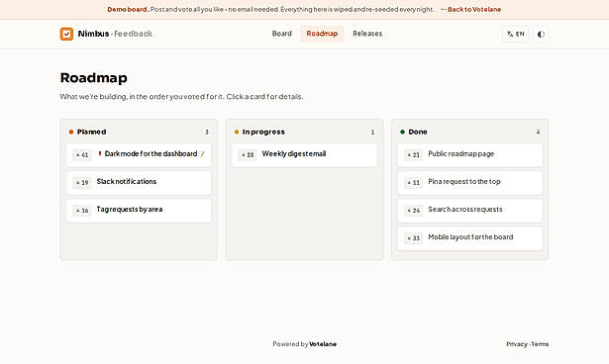Upvote Public roadmap page (21 votes)
The image size is (609, 364).
tap(413, 155)
